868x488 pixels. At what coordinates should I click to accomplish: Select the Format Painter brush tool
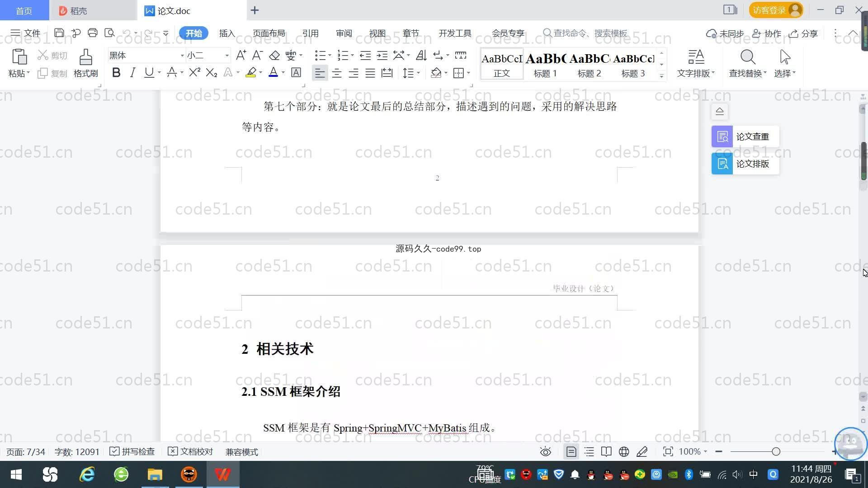click(86, 63)
